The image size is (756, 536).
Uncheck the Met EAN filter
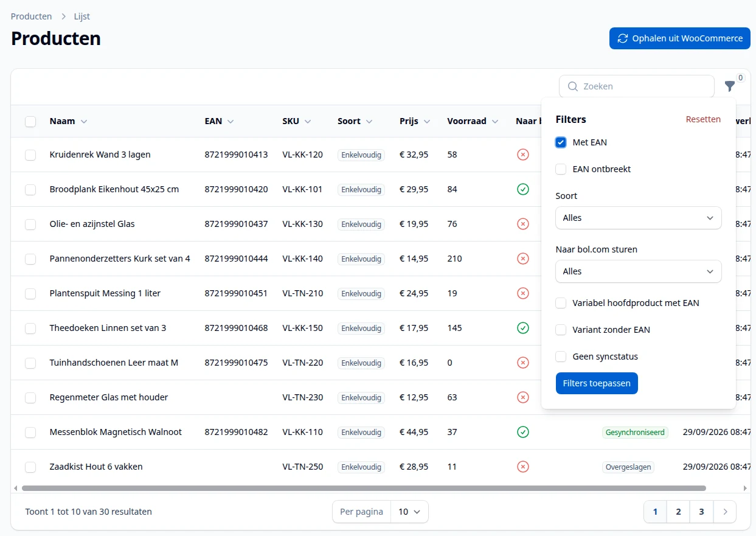(x=561, y=142)
